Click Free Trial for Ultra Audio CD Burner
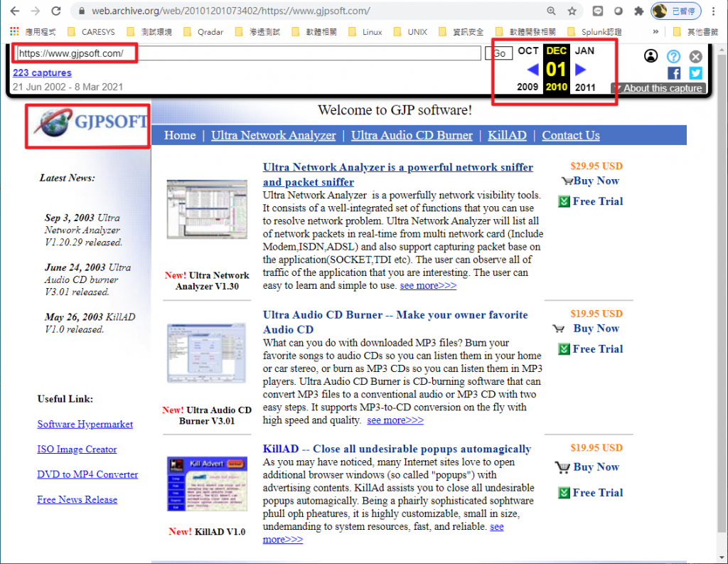The image size is (728, 564). pos(597,349)
